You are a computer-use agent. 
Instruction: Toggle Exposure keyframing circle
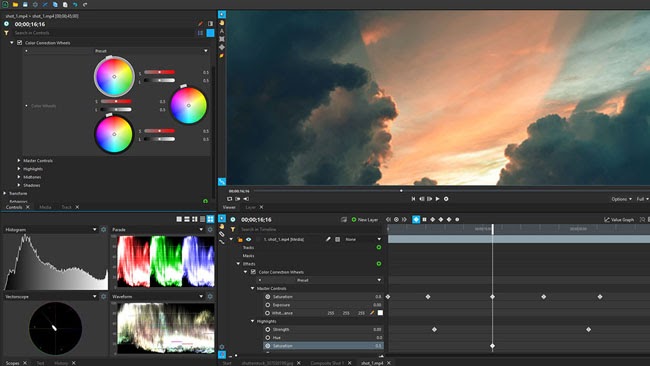tap(268, 305)
